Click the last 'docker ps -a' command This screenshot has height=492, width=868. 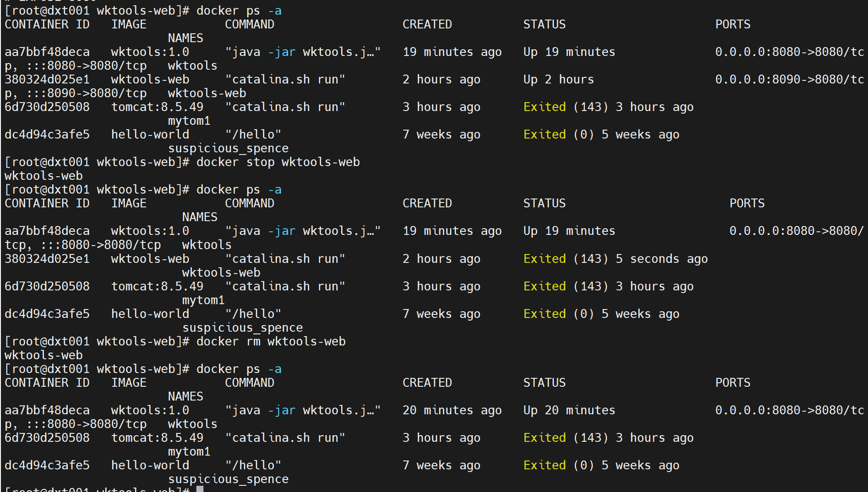pyautogui.click(x=239, y=369)
